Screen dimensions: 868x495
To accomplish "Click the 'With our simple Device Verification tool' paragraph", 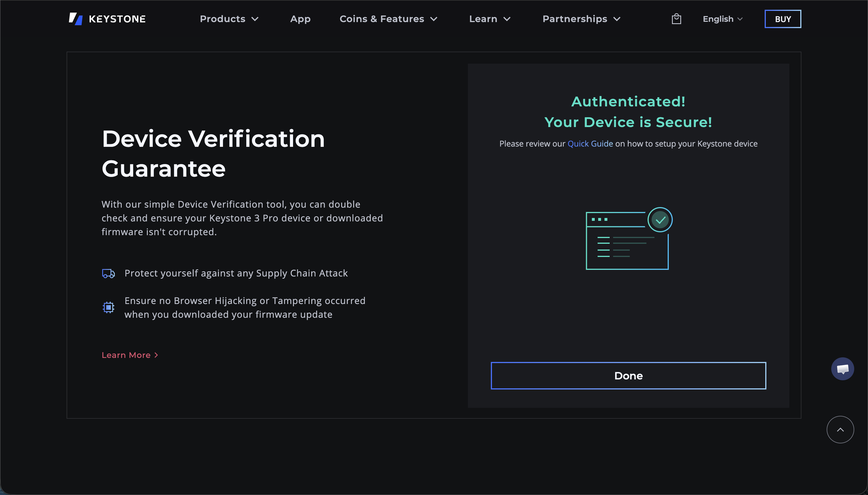I will click(242, 218).
